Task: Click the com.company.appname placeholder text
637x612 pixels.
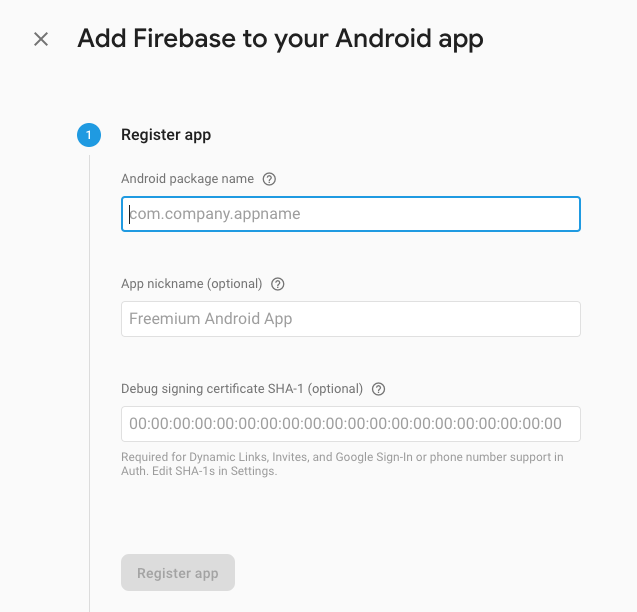Action: [x=216, y=214]
